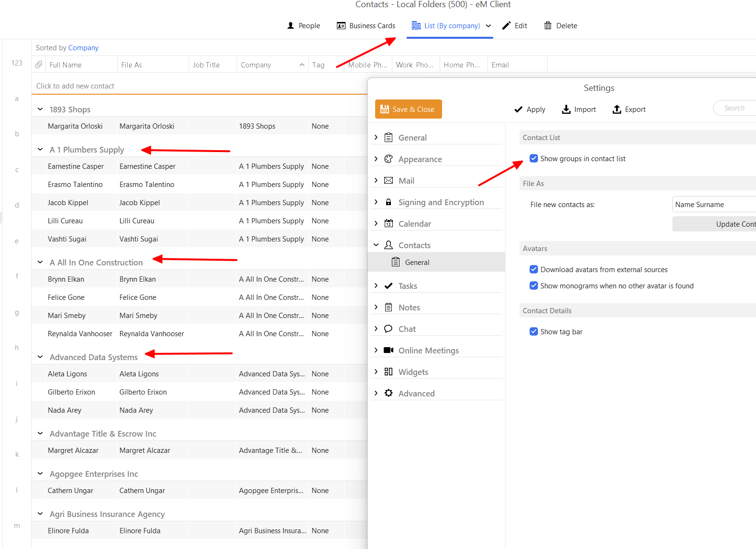Click to add new contact row
The height and width of the screenshot is (549, 756).
click(199, 86)
